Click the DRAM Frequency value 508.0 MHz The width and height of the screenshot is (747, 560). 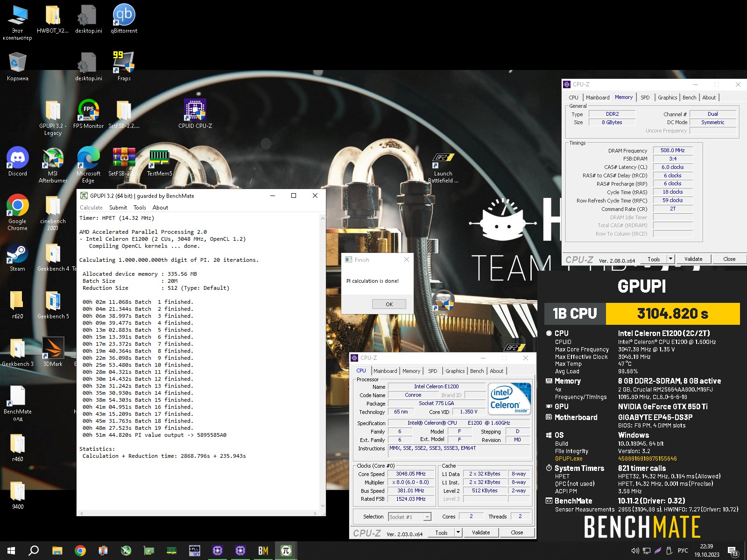pos(672,150)
